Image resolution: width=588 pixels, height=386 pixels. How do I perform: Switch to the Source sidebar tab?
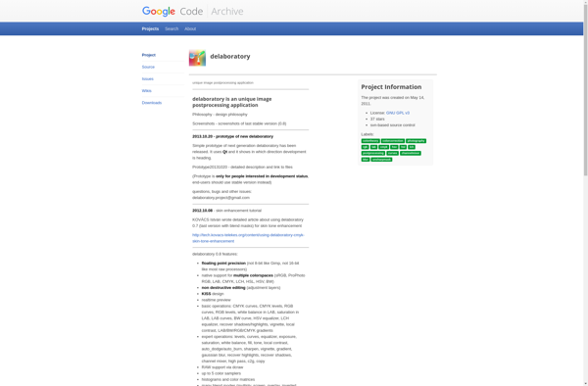(x=148, y=67)
